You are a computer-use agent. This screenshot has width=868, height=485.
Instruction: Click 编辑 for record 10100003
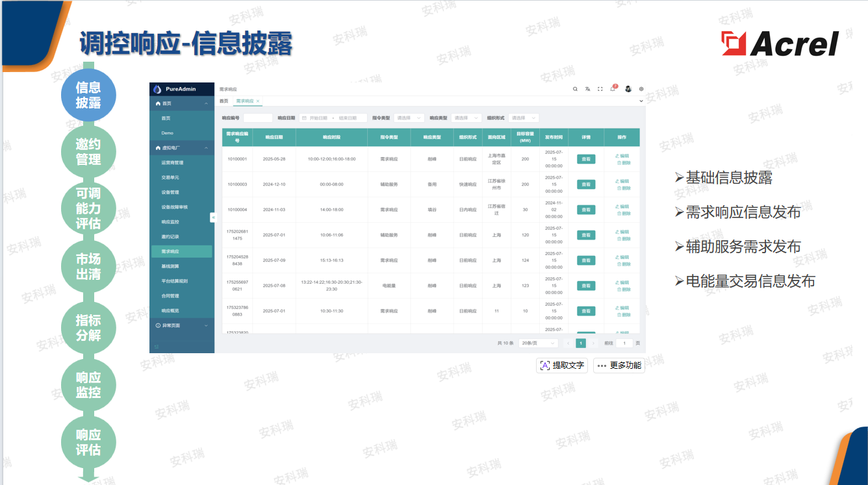pos(622,181)
